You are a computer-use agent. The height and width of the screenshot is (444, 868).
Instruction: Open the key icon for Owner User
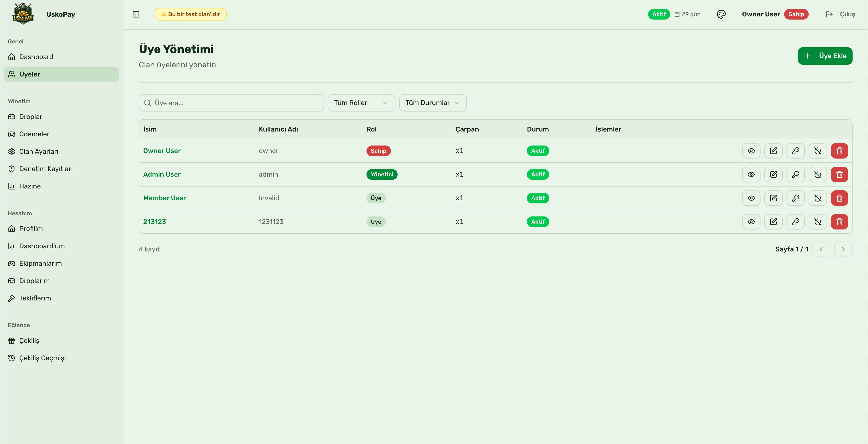[x=796, y=151]
